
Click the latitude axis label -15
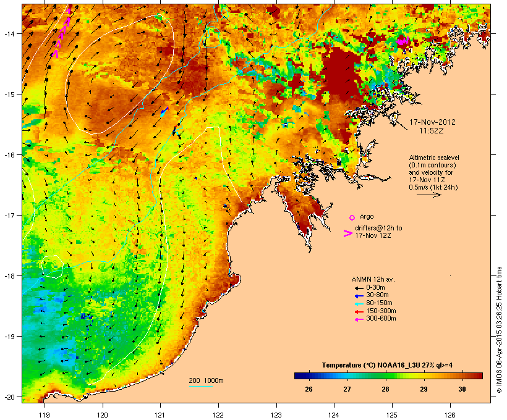[9, 94]
